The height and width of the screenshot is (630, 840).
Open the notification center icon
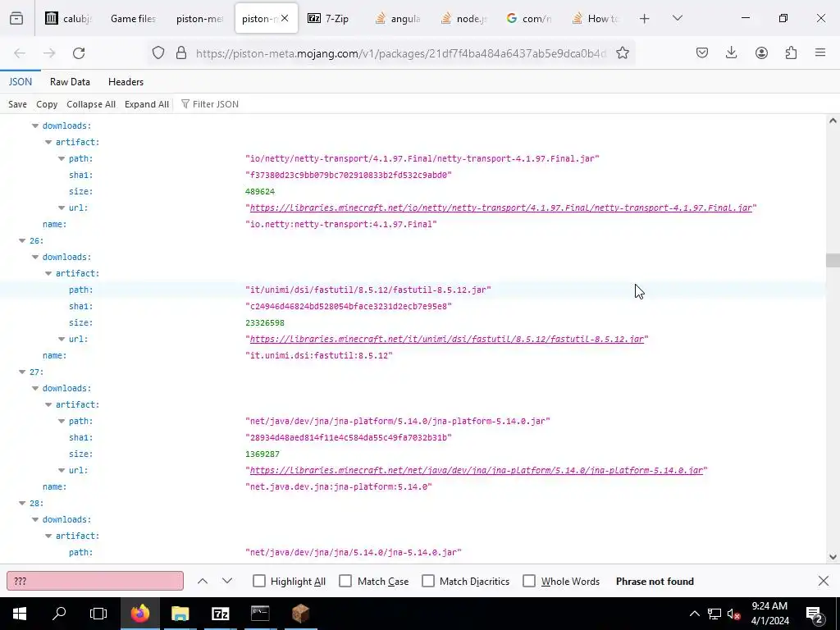815,614
